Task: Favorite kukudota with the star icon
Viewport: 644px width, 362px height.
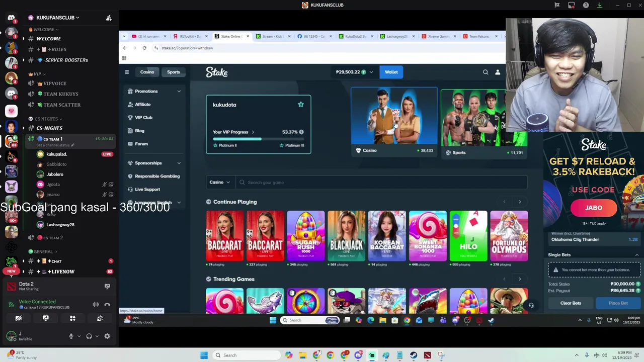Action: tap(301, 105)
